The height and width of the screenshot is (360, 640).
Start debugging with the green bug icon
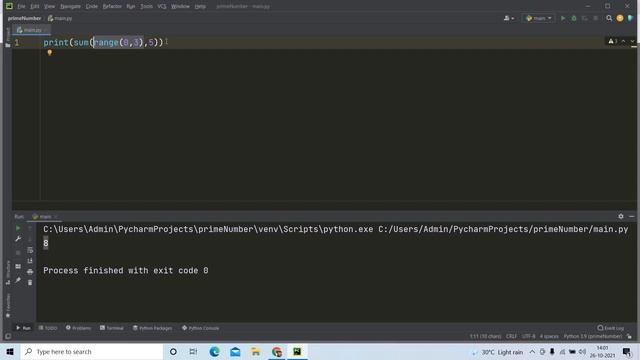[574, 18]
